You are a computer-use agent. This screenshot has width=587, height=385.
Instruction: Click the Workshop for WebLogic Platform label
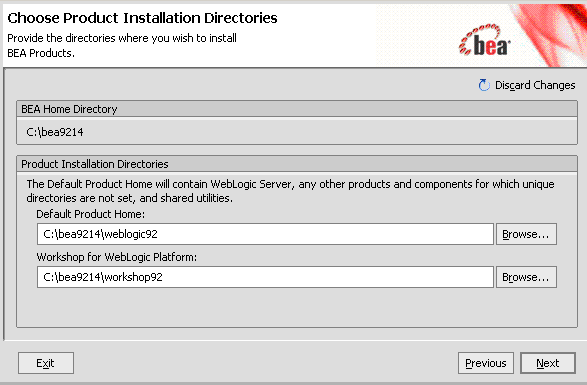click(116, 257)
